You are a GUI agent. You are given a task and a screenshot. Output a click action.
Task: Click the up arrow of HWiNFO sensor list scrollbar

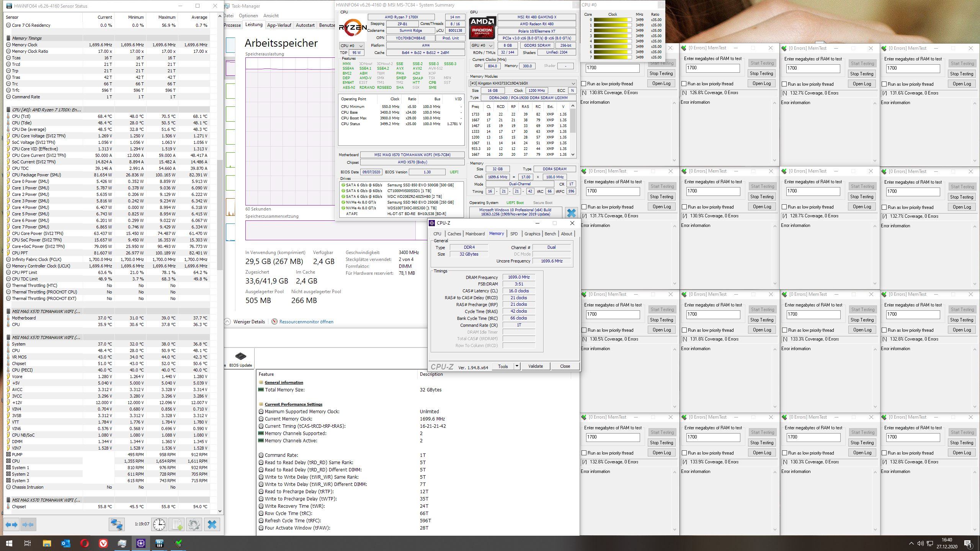(x=220, y=16)
